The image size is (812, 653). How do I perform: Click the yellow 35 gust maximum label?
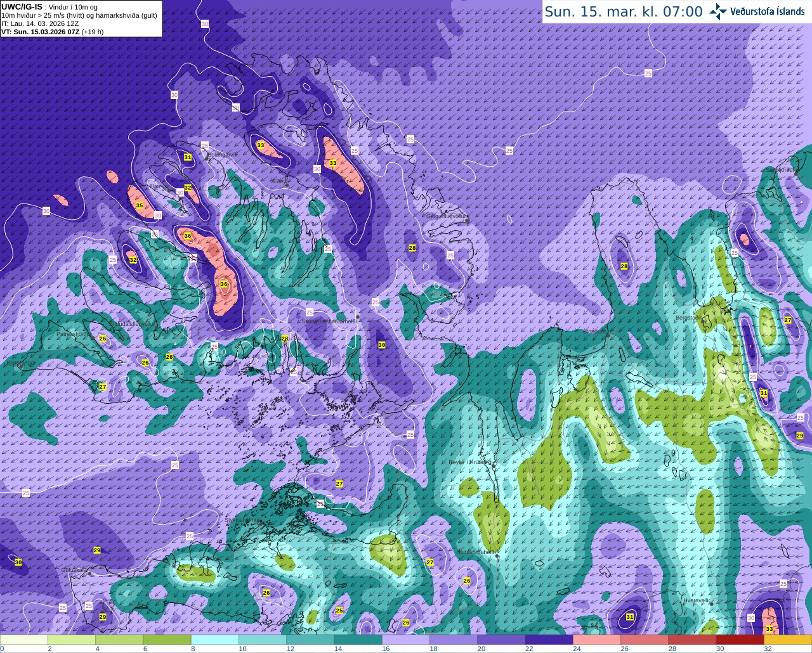pyautogui.click(x=140, y=205)
